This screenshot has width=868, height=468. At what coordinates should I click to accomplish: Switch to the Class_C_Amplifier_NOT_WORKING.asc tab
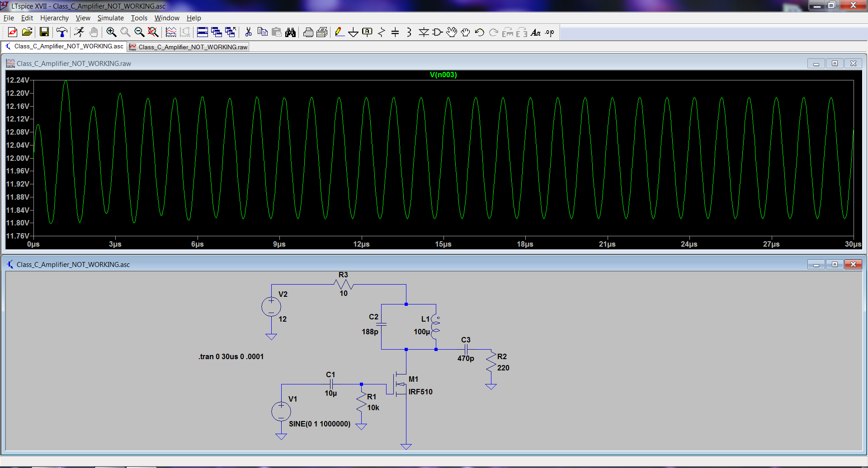[x=64, y=47]
